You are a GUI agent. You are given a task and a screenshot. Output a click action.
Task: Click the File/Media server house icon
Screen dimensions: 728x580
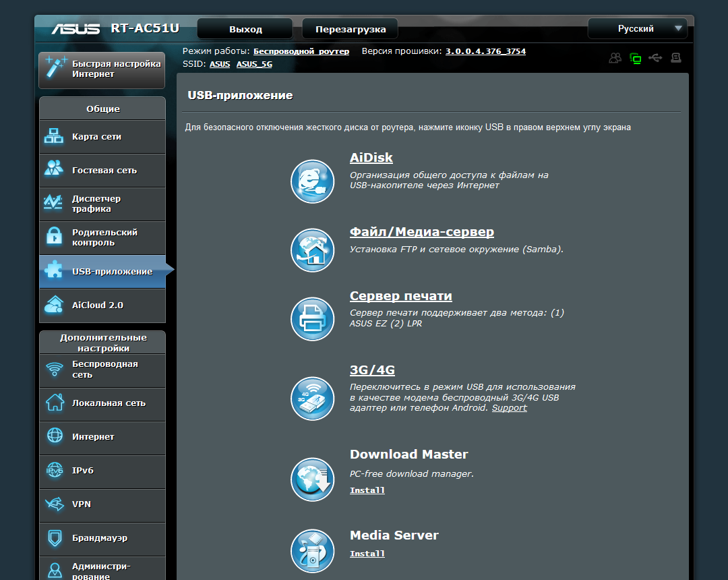click(x=313, y=250)
